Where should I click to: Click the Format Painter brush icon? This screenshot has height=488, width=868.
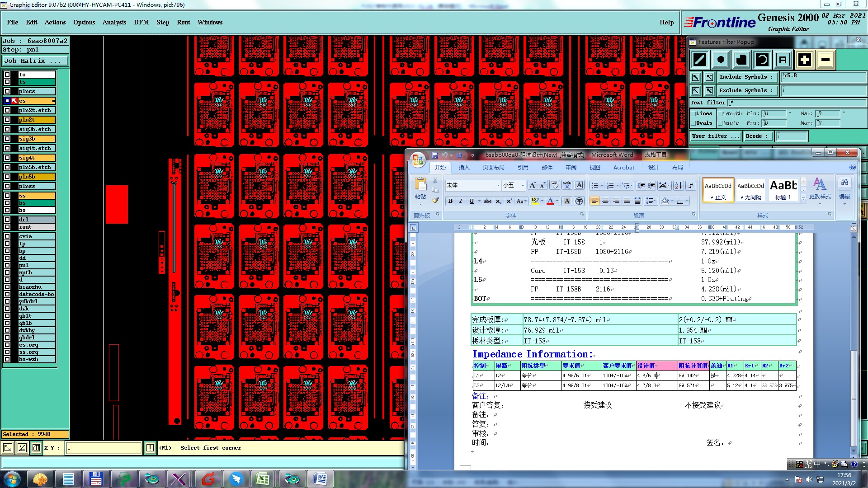pyautogui.click(x=435, y=200)
